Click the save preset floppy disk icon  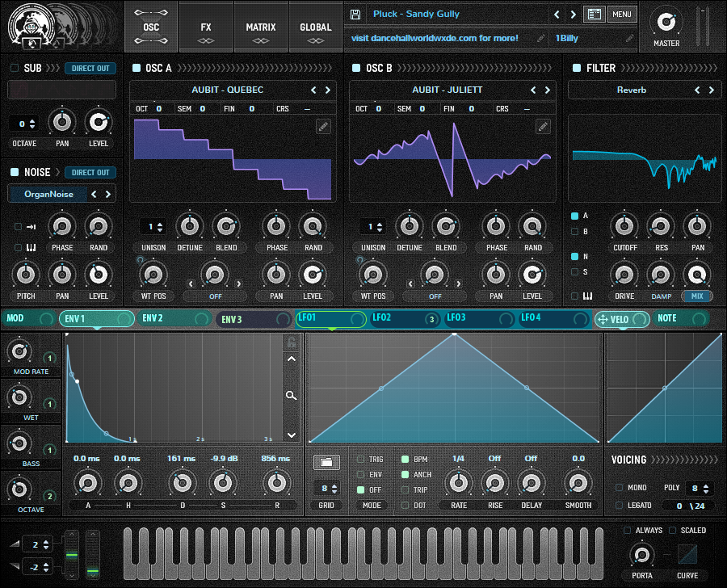coord(355,15)
